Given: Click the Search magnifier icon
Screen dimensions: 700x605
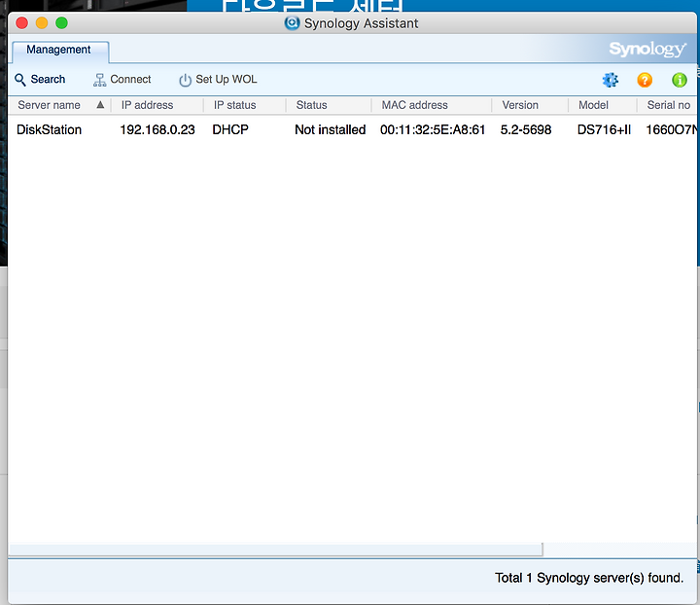Looking at the screenshot, I should 20,80.
